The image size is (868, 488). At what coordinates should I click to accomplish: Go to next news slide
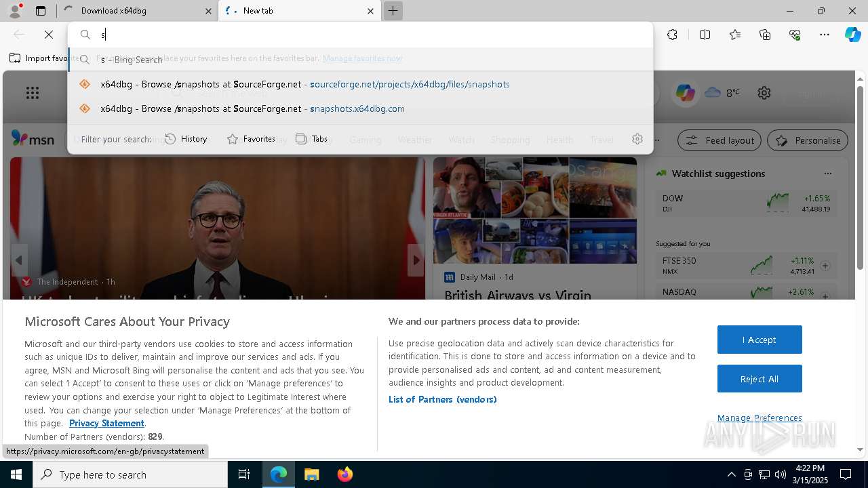click(x=416, y=260)
